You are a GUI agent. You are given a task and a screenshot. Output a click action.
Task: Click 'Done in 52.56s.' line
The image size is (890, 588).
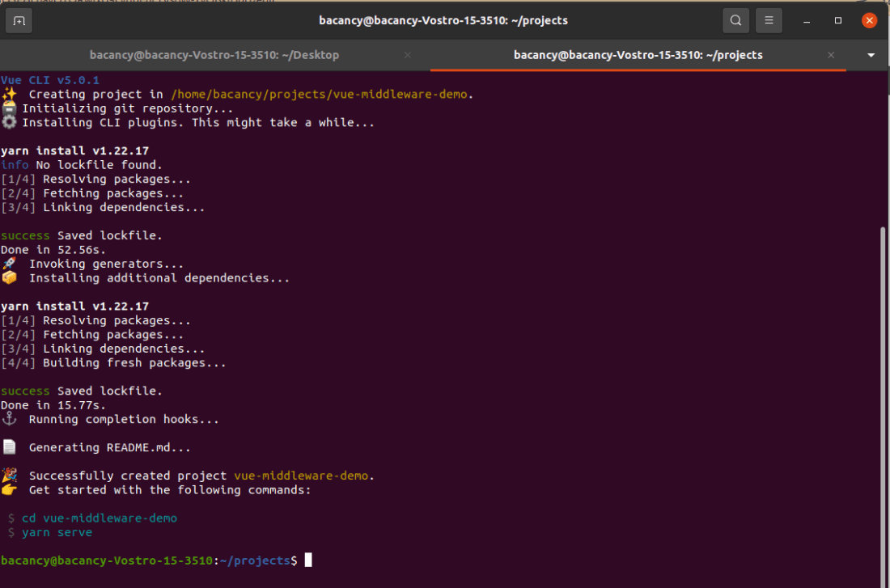coord(53,250)
